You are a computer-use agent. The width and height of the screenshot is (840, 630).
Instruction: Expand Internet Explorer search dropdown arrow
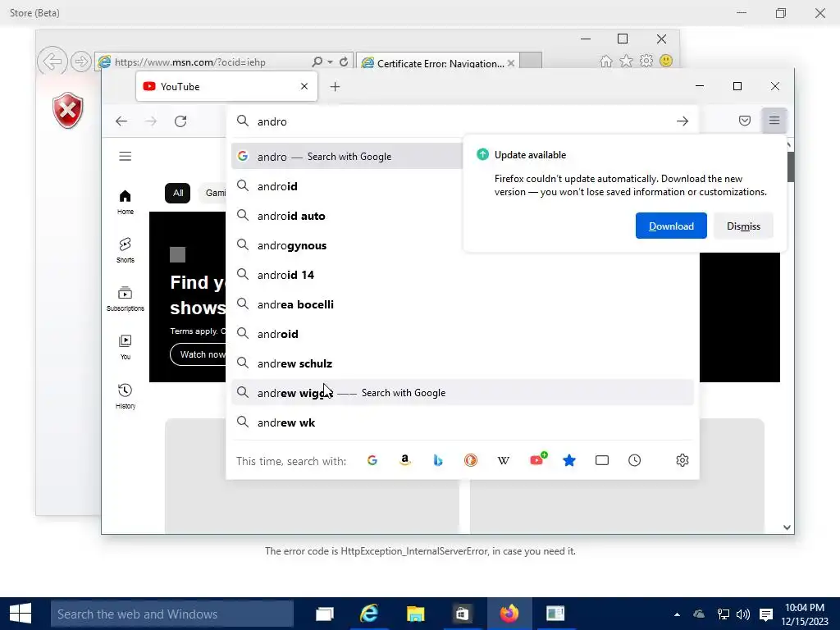[x=330, y=62]
